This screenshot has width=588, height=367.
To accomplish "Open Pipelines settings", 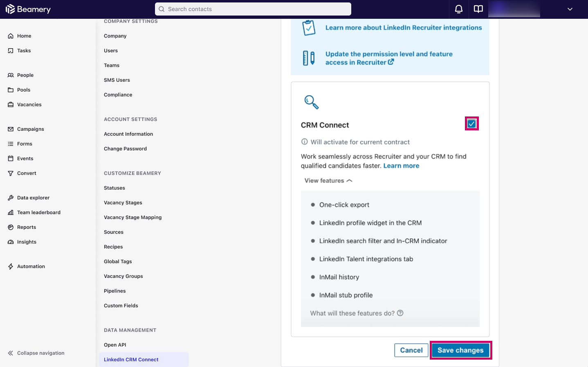I will [x=115, y=291].
